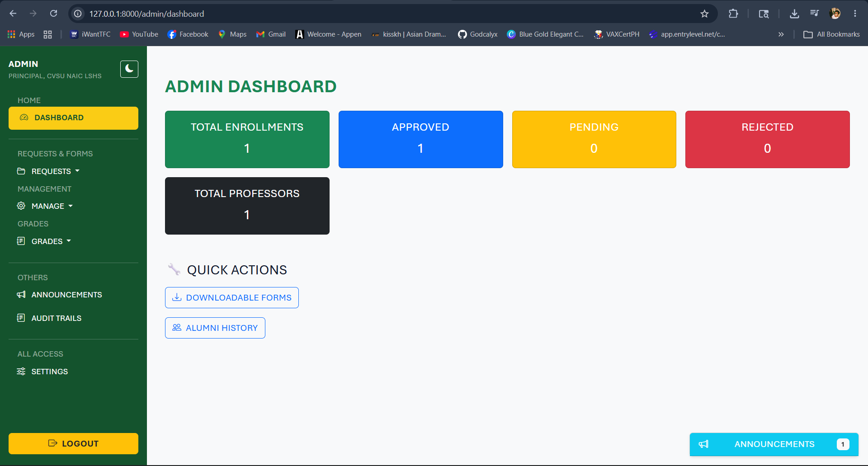Screen dimensions: 868x466
Task: Open the VAXCertPH bookmark
Action: [x=617, y=34]
